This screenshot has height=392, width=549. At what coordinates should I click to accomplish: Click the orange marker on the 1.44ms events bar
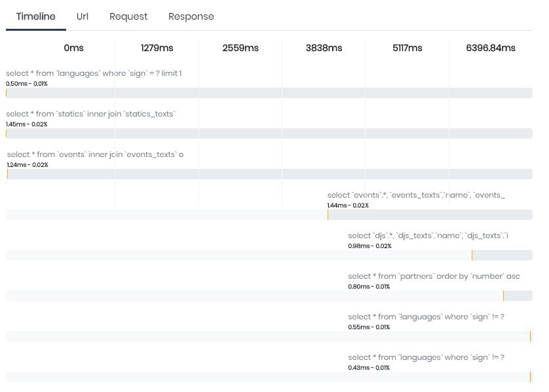tap(328, 215)
